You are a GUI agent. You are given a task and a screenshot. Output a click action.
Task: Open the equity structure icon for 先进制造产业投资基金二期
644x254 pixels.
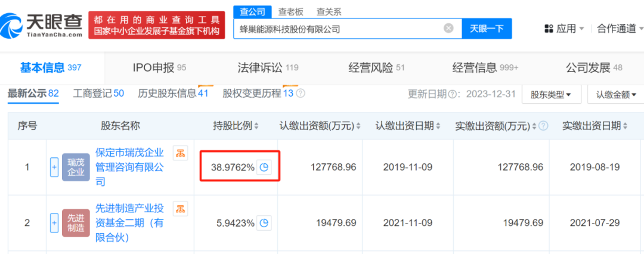(180, 209)
